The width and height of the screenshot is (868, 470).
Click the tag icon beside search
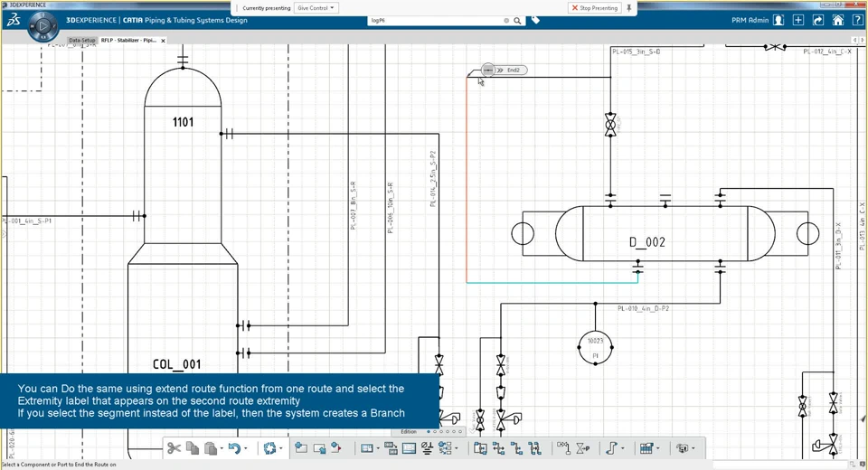(x=535, y=20)
